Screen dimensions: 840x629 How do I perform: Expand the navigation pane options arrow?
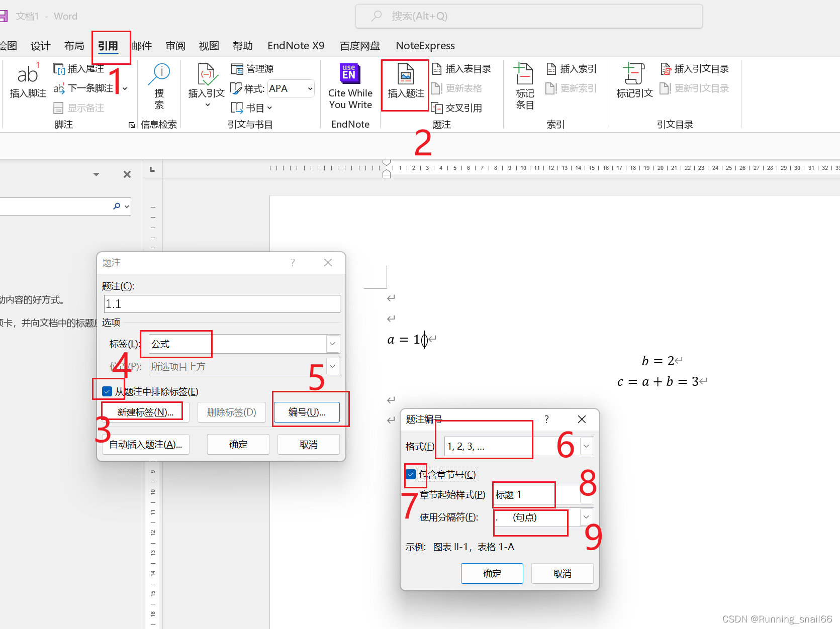[96, 174]
